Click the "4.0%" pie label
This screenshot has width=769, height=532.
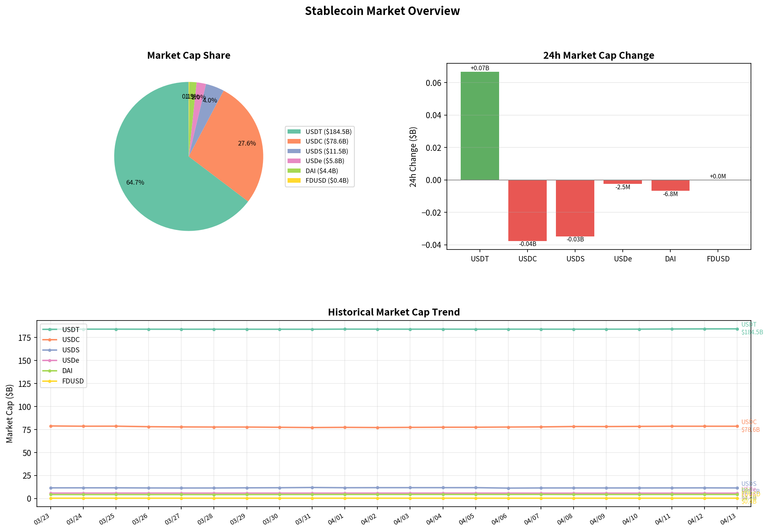[210, 101]
